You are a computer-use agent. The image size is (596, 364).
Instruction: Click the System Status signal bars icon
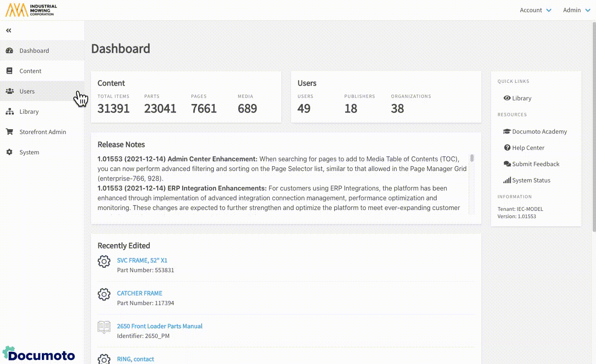click(x=507, y=180)
